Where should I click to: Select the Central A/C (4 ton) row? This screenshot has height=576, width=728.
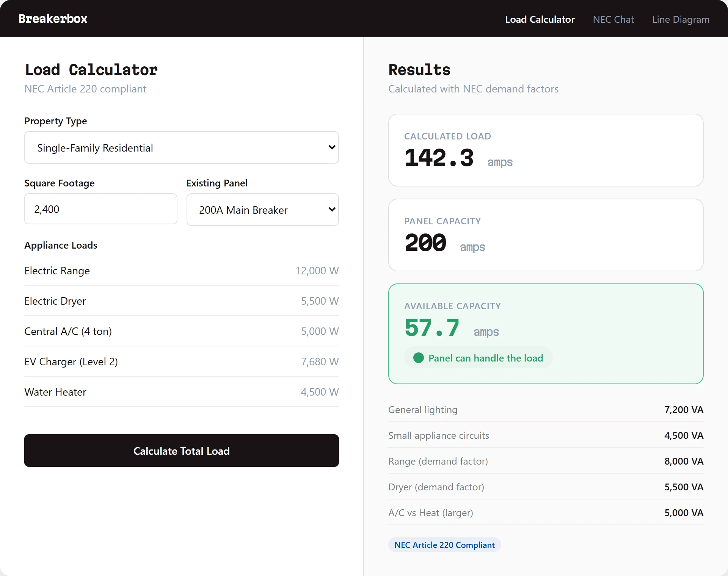(181, 331)
